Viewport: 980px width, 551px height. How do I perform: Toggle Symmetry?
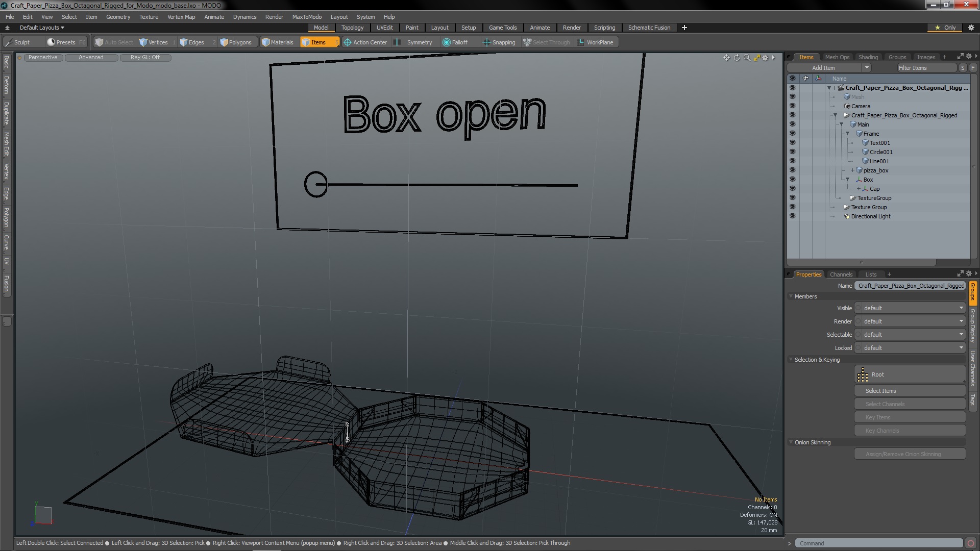point(414,42)
